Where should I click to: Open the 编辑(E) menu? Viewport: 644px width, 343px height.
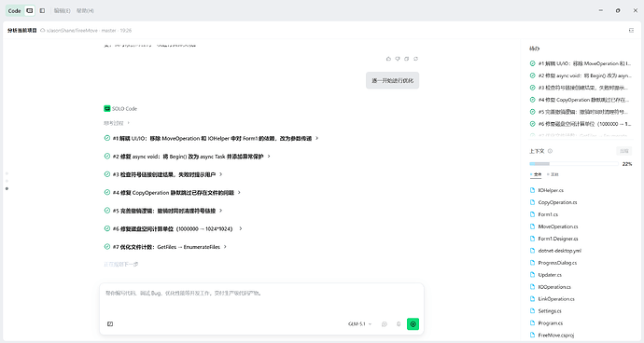tap(62, 11)
